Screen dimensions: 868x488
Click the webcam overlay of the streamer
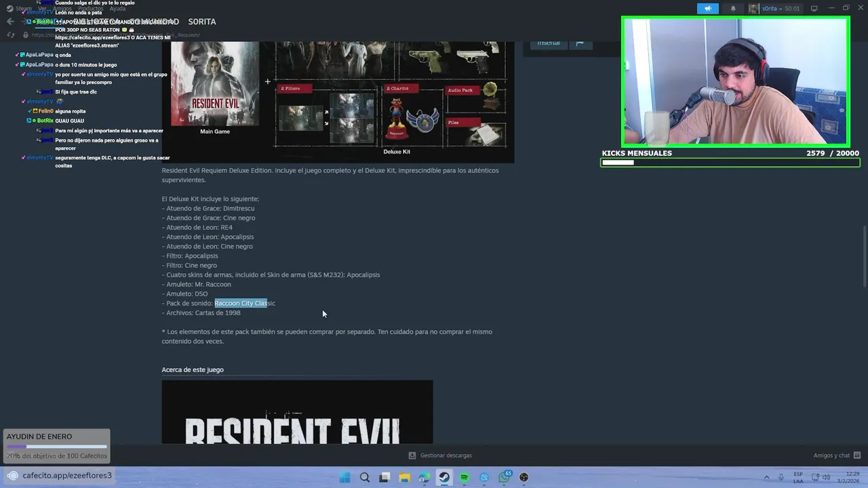(x=736, y=81)
